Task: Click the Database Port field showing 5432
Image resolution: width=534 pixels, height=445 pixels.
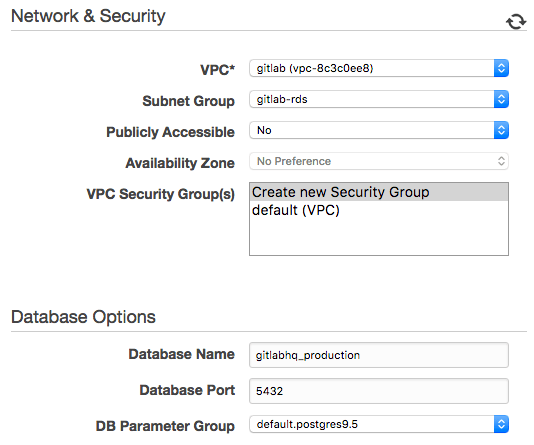Action: (379, 391)
